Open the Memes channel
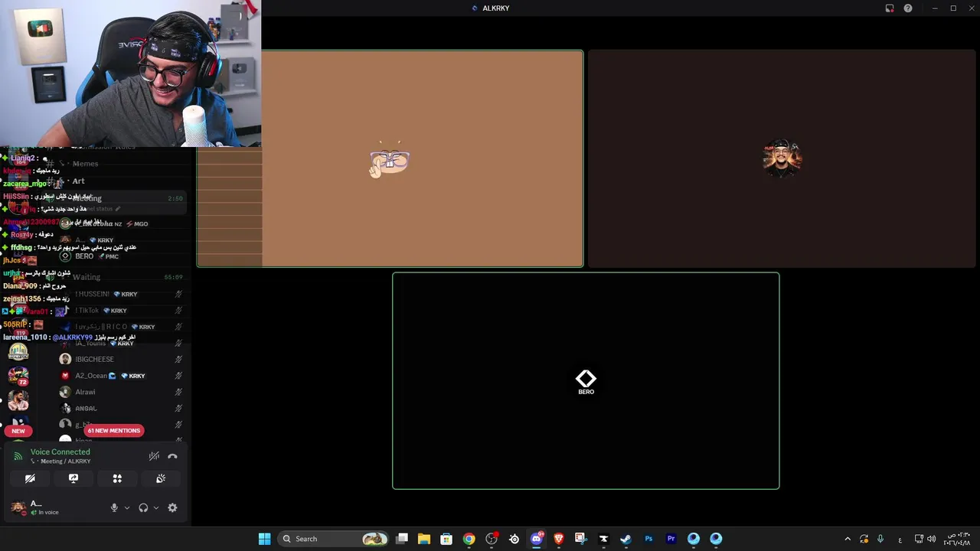 [x=85, y=164]
